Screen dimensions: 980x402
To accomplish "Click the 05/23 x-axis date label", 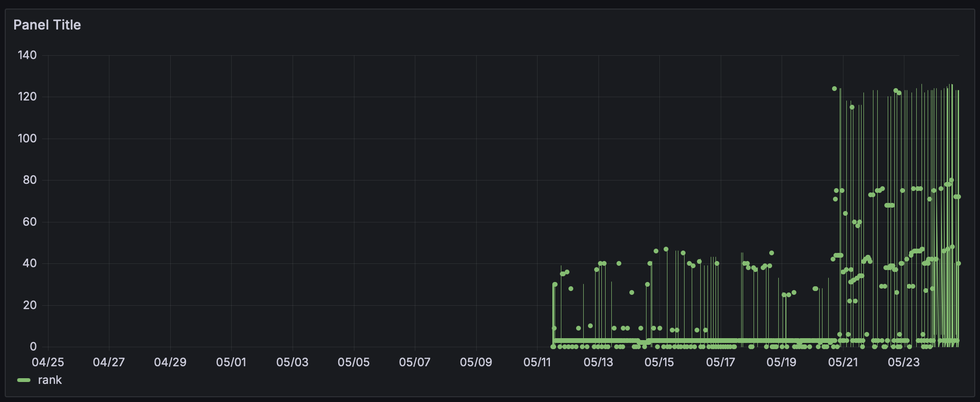I will click(x=904, y=362).
